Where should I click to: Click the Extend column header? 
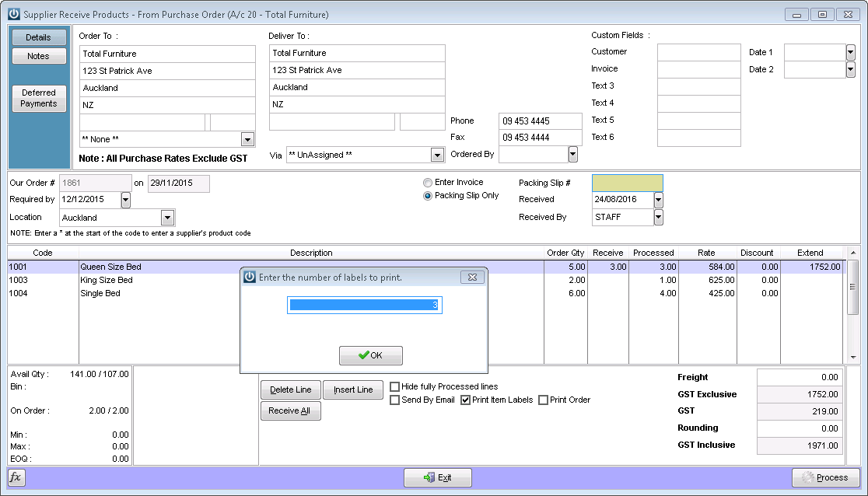(810, 253)
